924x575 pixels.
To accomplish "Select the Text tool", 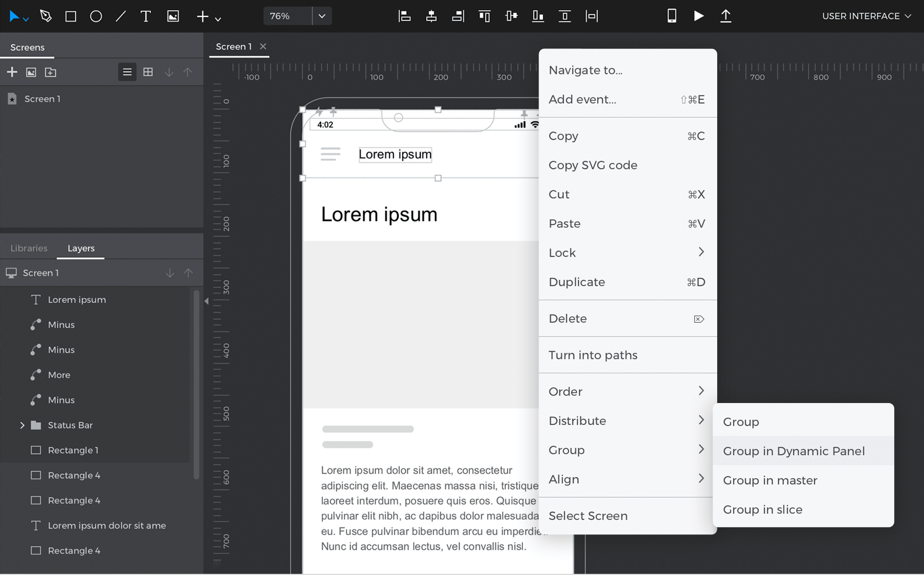I will tap(145, 16).
